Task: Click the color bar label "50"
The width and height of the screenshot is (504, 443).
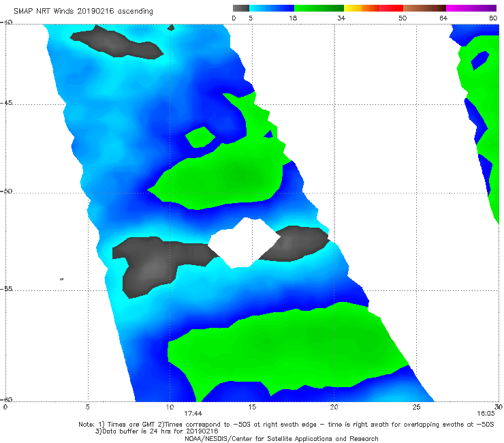Action: point(403,18)
